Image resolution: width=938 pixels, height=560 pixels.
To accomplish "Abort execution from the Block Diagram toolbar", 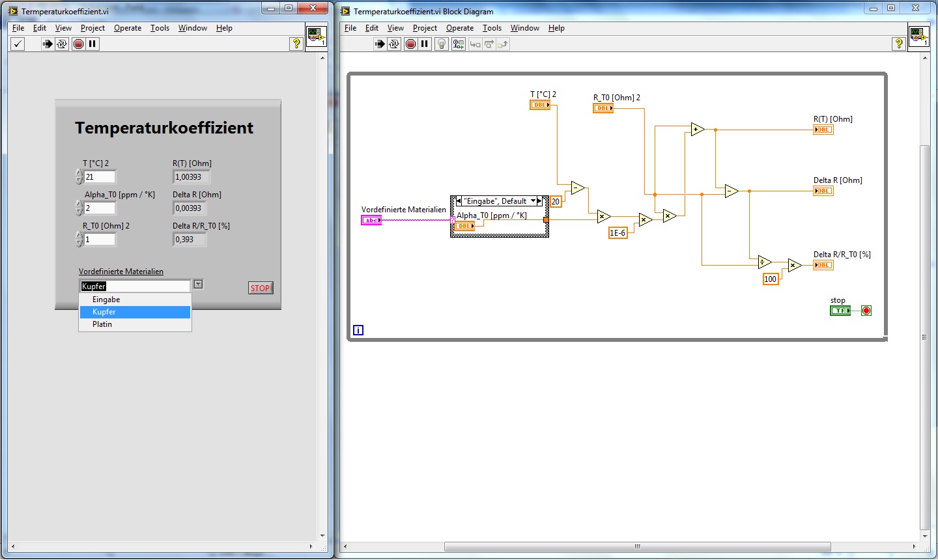I will coord(410,44).
